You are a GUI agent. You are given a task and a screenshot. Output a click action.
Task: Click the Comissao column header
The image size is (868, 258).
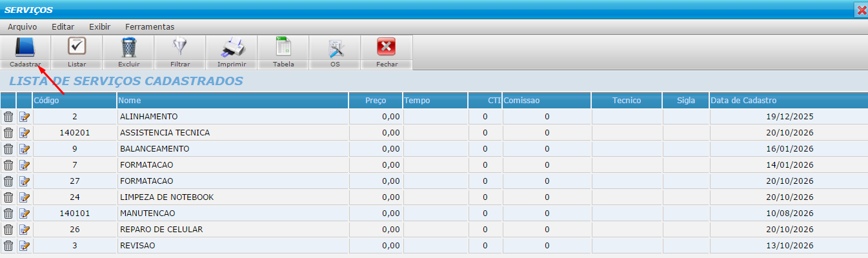pyautogui.click(x=546, y=101)
